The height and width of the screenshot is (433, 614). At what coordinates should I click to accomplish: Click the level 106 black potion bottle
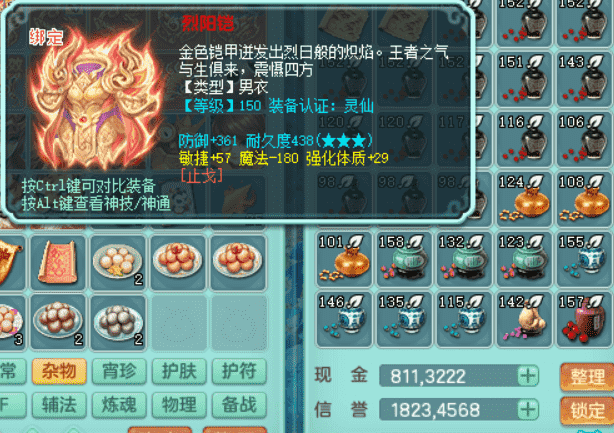[x=584, y=139]
